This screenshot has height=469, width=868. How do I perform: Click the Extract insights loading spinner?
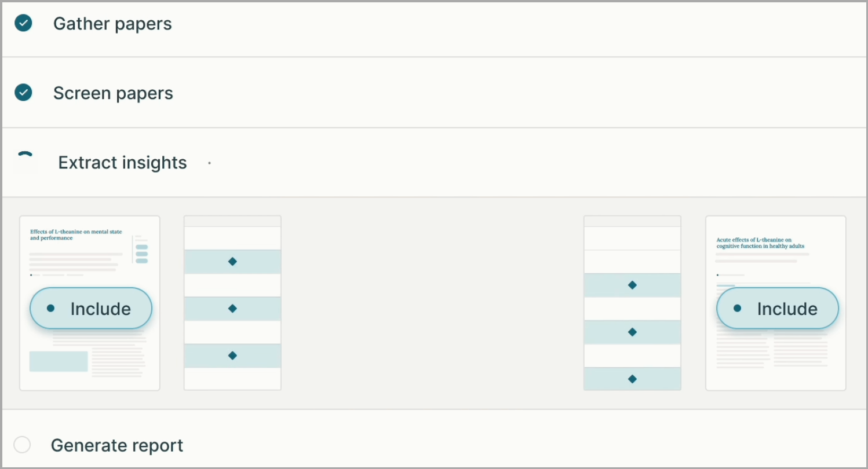coord(25,161)
